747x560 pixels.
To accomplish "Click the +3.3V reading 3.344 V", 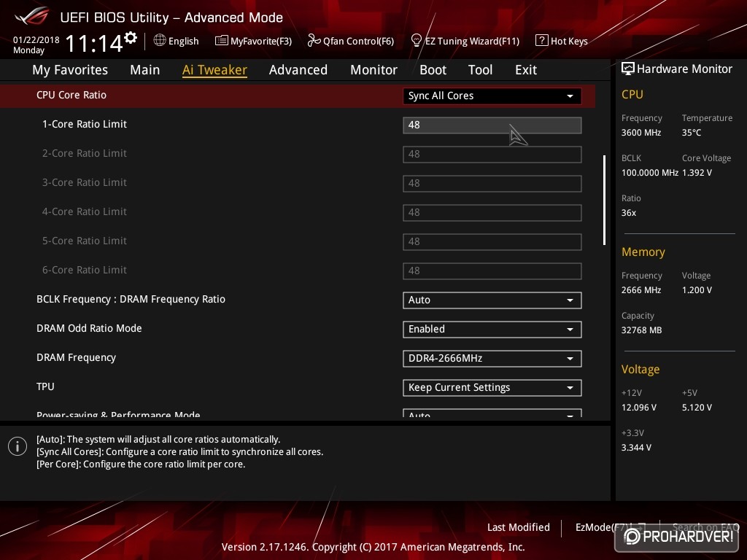I will (636, 448).
